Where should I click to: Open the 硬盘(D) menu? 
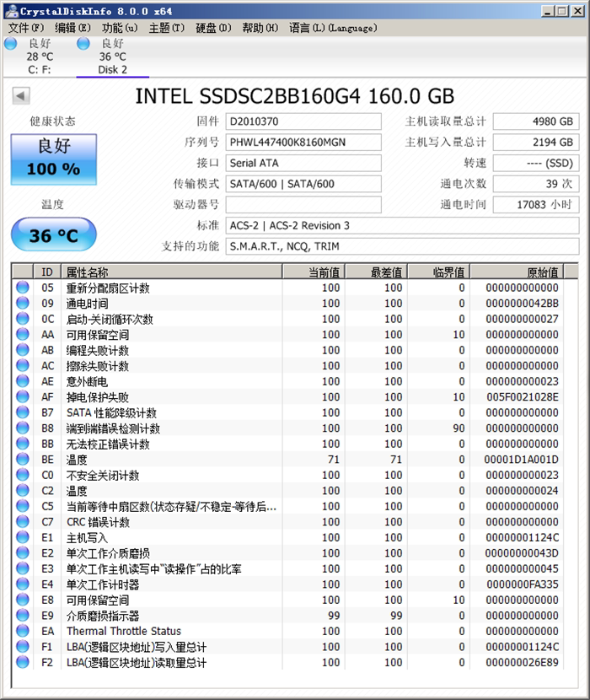pyautogui.click(x=213, y=28)
